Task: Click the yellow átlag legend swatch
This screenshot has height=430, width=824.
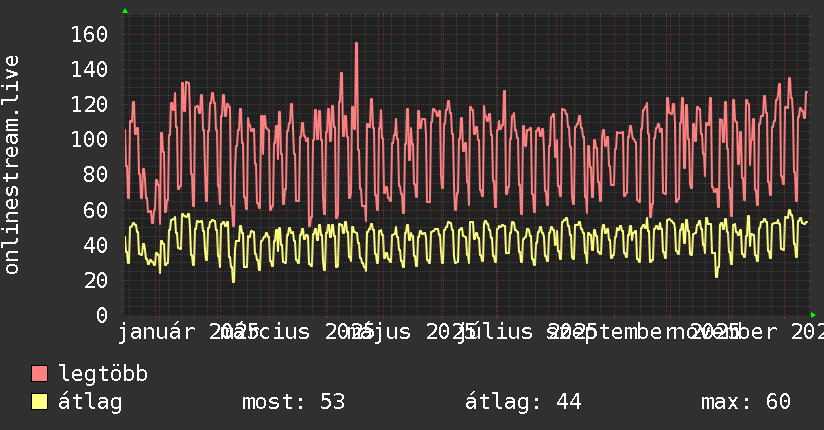Action: [39, 402]
